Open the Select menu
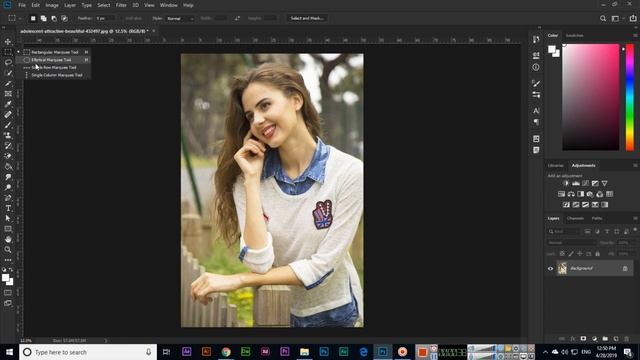This screenshot has width=640, height=360. [x=104, y=5]
